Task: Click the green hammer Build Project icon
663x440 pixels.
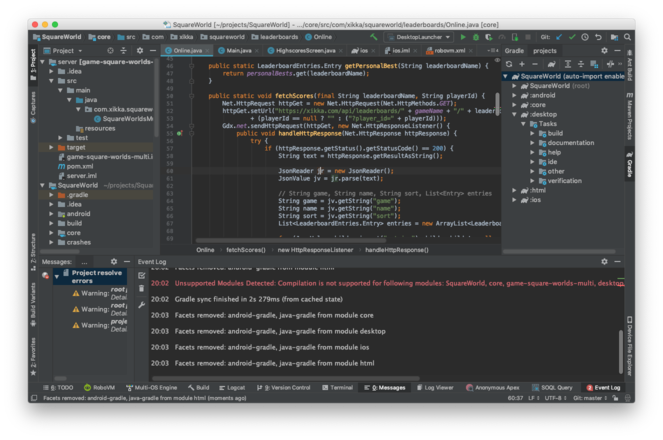Action: coord(373,37)
